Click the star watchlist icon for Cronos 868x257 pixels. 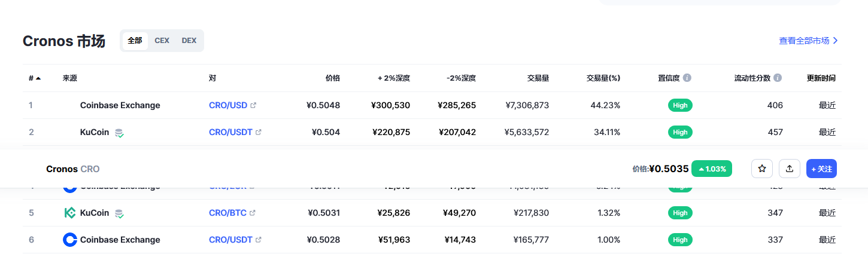[x=762, y=169]
